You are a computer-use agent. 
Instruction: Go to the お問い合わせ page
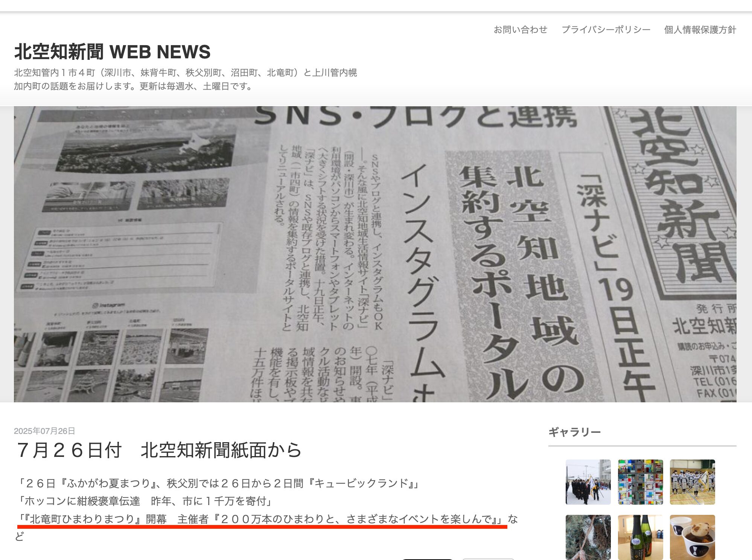[x=520, y=30]
